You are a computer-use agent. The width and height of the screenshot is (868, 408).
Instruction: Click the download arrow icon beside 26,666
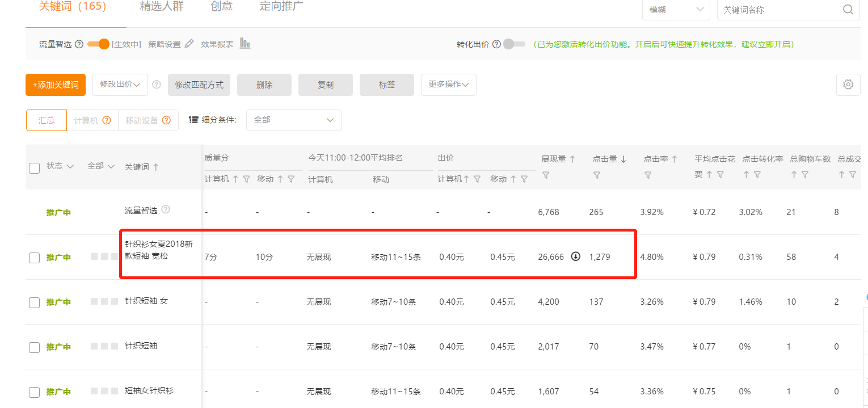coord(575,256)
